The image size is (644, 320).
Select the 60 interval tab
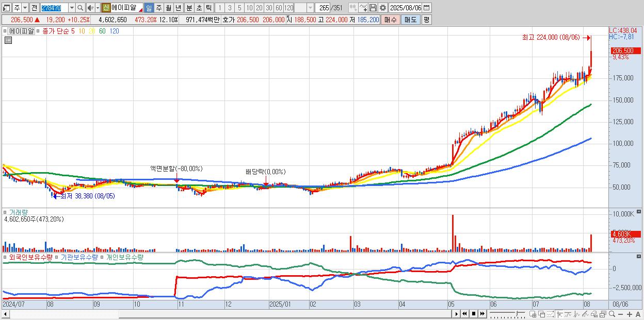(x=279, y=8)
